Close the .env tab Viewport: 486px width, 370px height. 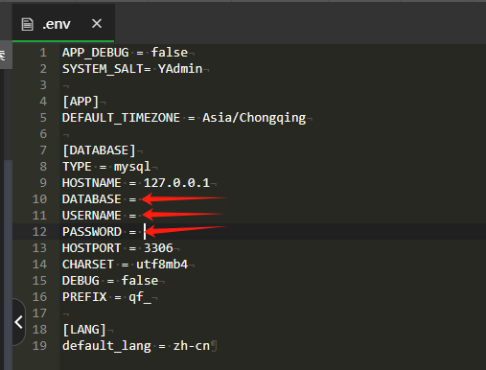coord(97,23)
